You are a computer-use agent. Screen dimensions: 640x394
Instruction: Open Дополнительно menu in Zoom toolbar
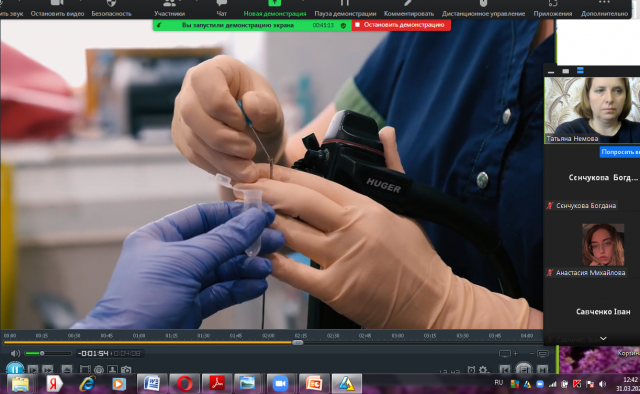click(604, 9)
